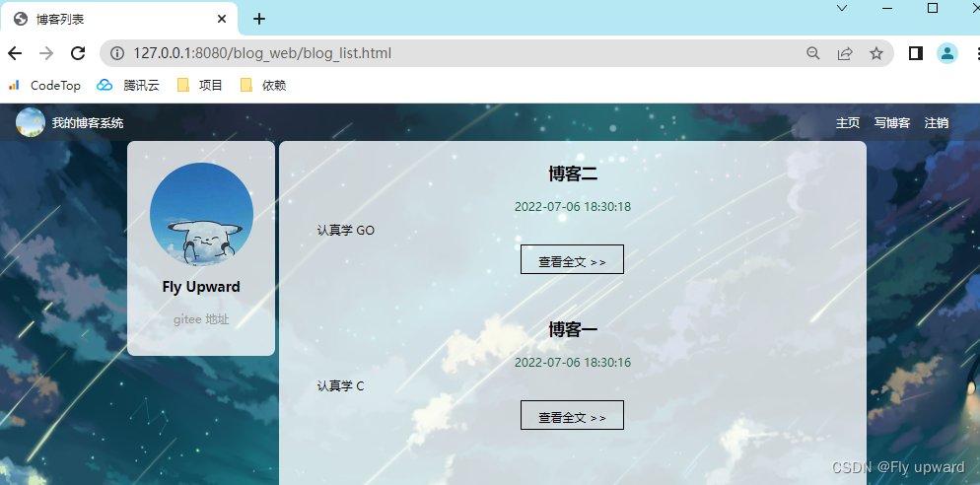Image resolution: width=980 pixels, height=485 pixels.
Task: Reload the blog list page
Action: pos(78,53)
